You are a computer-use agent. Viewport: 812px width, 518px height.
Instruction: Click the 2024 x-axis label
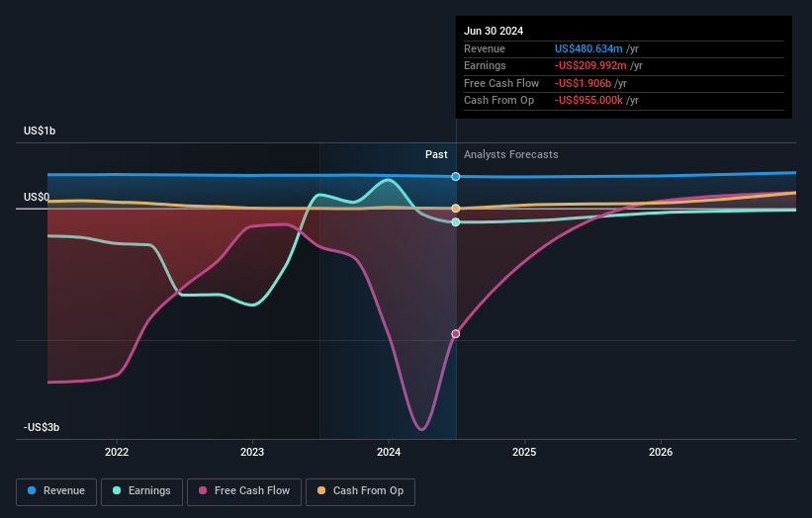point(389,452)
